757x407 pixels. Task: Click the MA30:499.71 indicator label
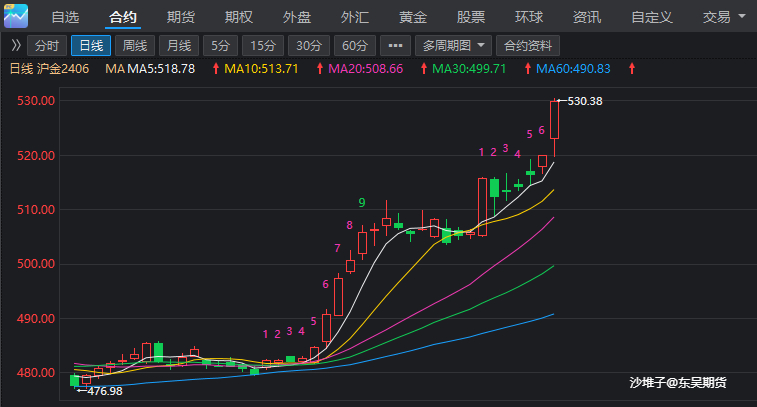469,69
